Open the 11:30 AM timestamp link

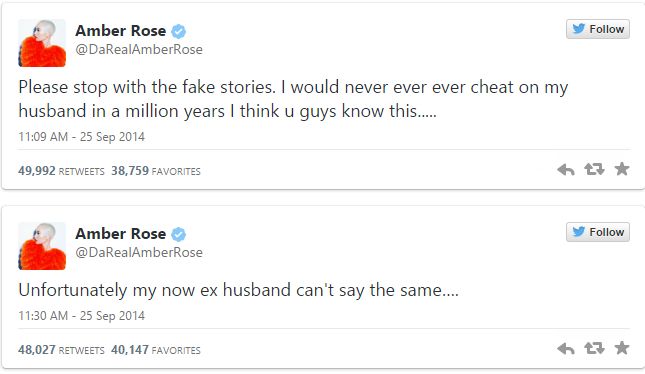[x=81, y=316]
